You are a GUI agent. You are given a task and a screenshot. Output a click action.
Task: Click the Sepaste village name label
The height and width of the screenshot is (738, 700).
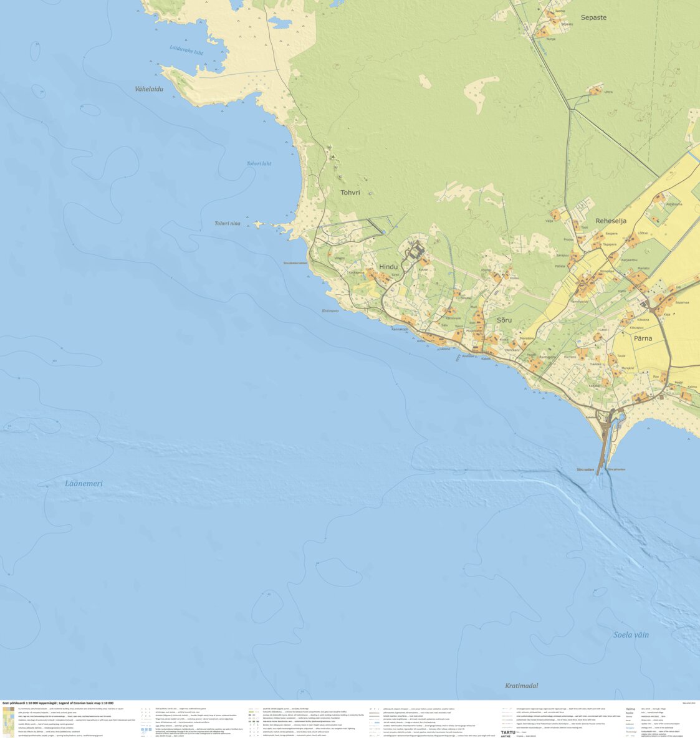click(593, 17)
